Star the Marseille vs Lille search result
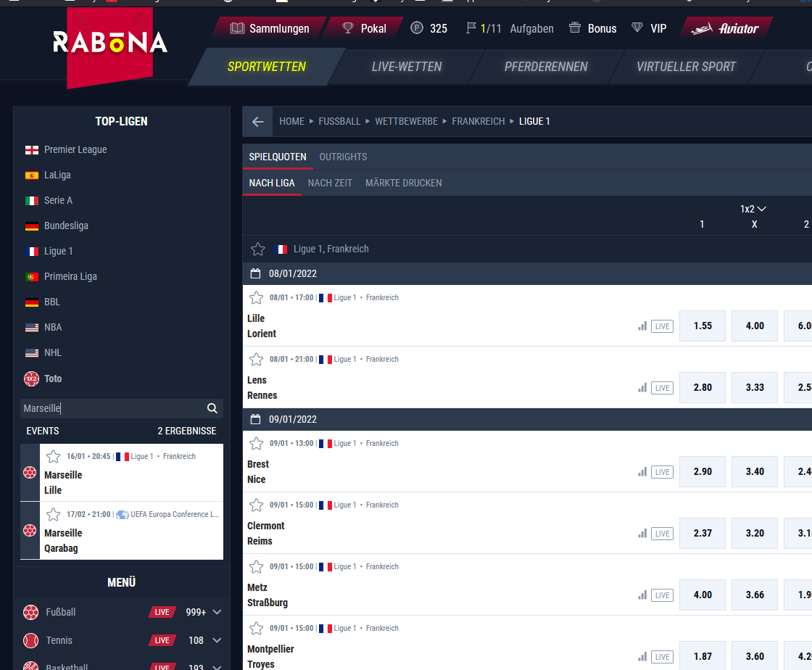 click(54, 456)
